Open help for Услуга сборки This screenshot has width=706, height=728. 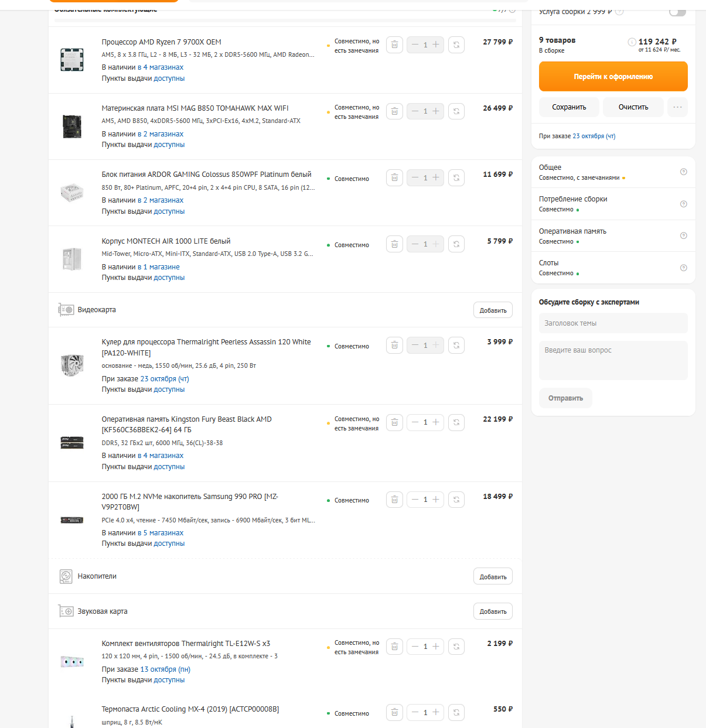tap(619, 12)
